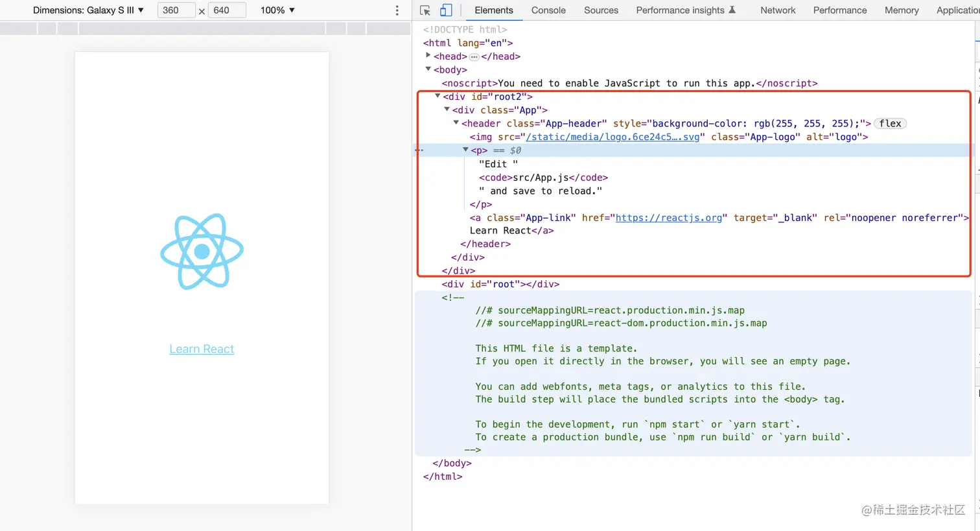980x531 pixels.
Task: Click the flex badge on header element
Action: 891,123
